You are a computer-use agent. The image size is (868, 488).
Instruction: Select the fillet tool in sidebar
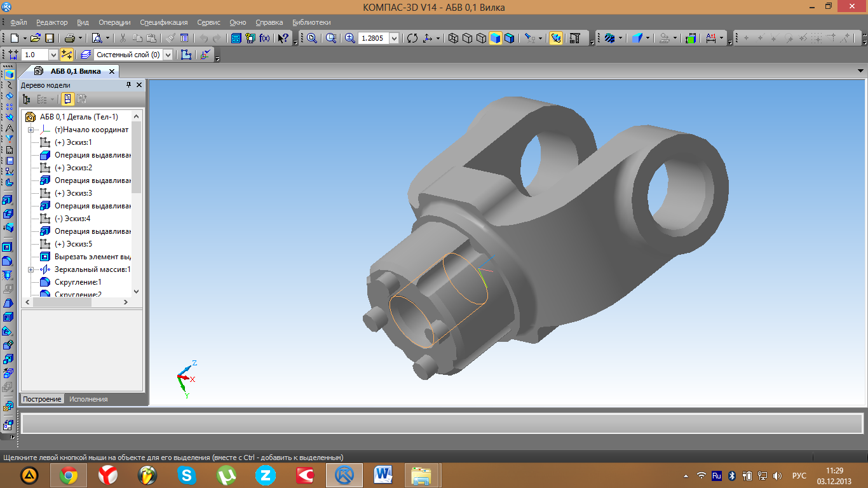coord(8,261)
